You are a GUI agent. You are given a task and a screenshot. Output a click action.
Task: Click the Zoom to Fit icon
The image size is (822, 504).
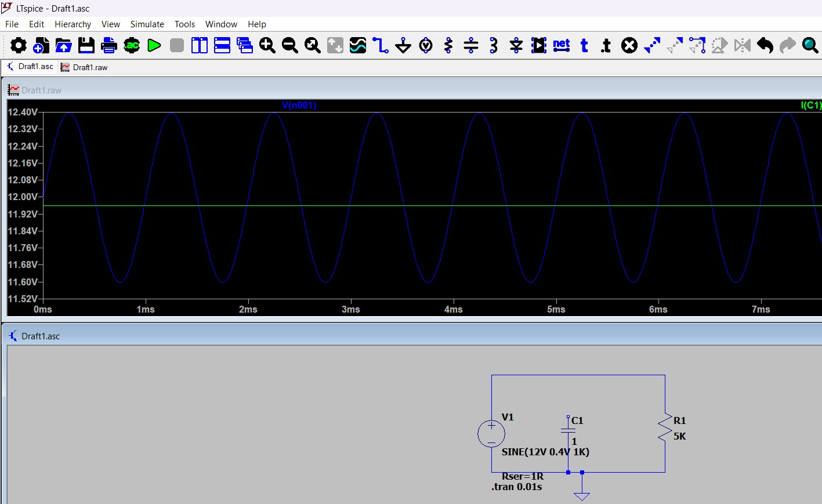[x=313, y=45]
